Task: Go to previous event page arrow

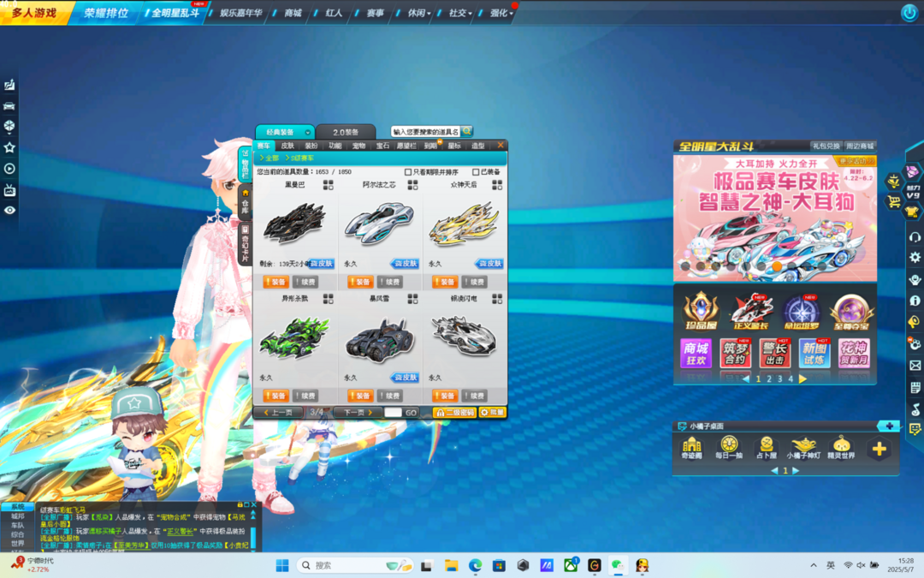Action: (746, 379)
